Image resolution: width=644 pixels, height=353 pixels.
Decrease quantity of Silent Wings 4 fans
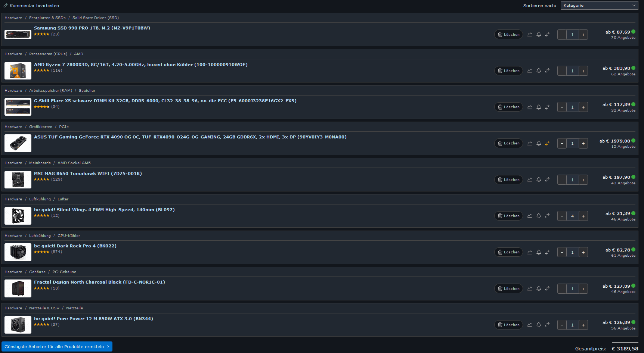point(562,216)
